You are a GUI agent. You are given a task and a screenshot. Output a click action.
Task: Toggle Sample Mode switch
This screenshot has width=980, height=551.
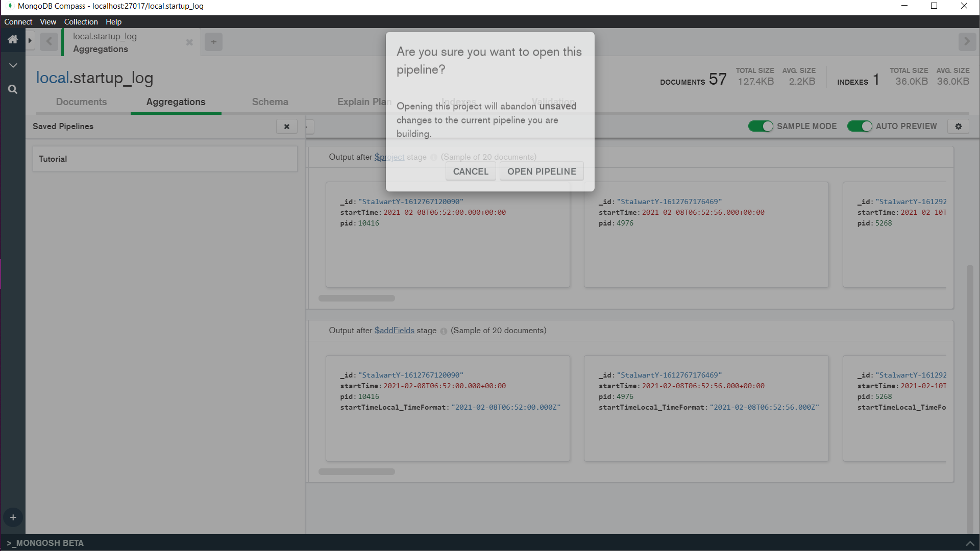click(x=761, y=126)
